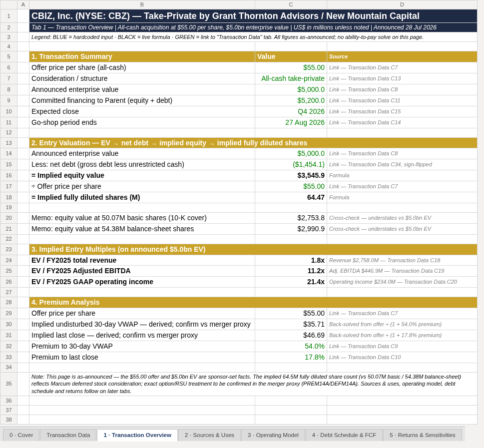Screen dimensions: 484x448
Task: Select the $5,200.0 committed financing value
Action: click(291, 101)
